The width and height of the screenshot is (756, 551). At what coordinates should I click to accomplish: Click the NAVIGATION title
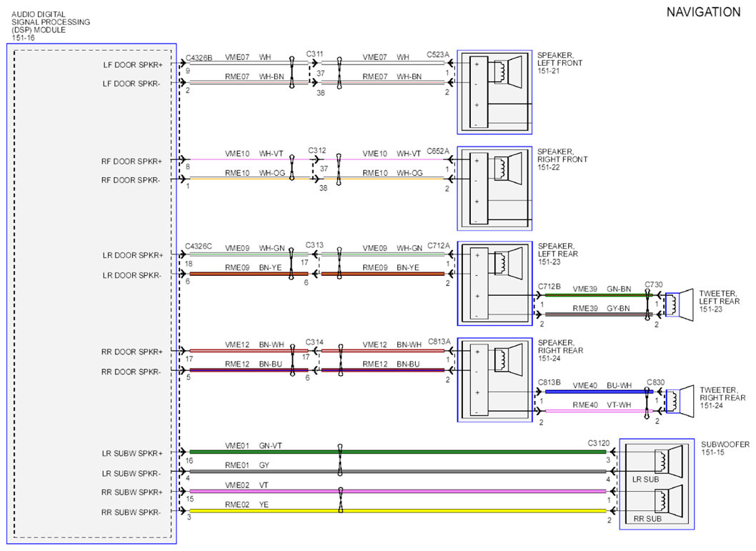(x=703, y=12)
